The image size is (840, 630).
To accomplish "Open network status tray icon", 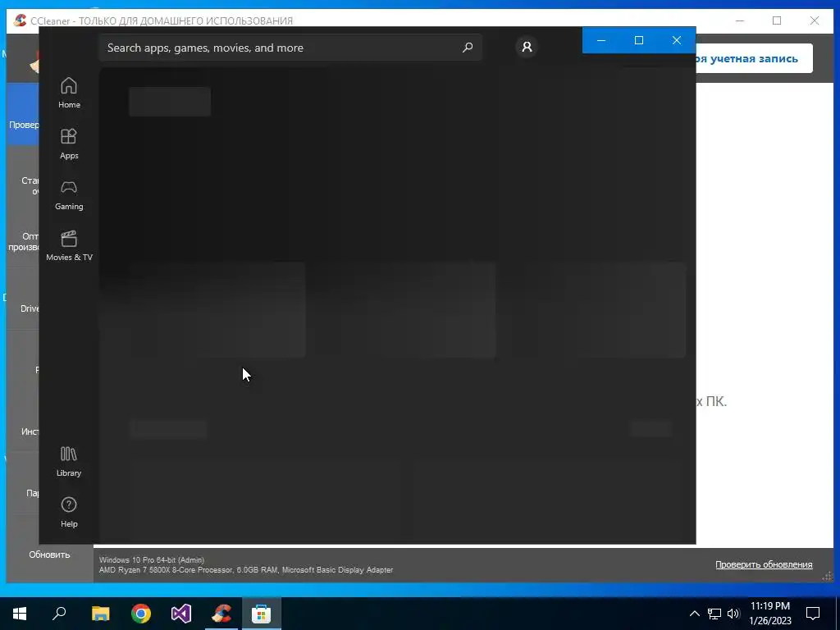I will [714, 614].
